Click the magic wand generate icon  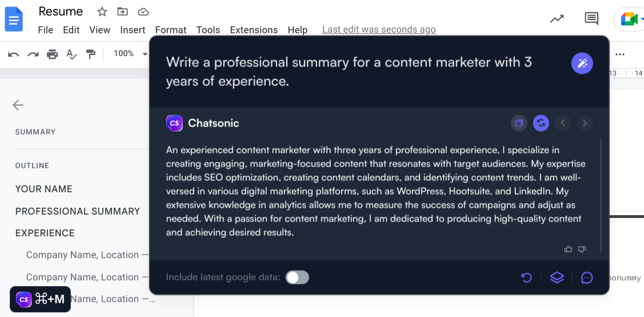[x=582, y=63]
